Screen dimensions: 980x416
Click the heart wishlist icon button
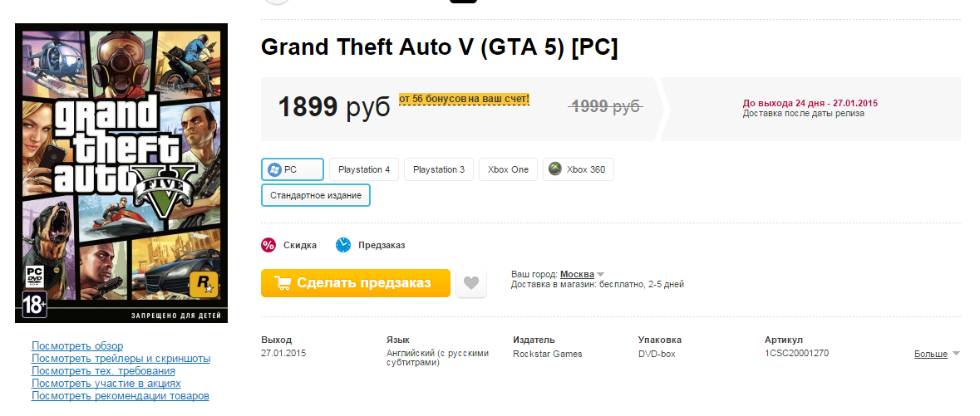[x=471, y=284]
